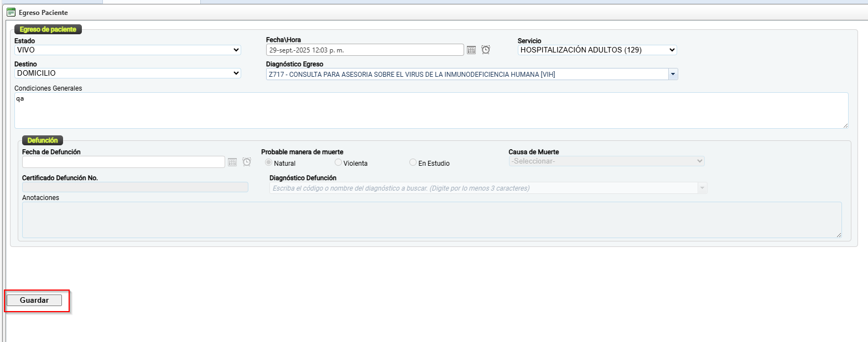This screenshot has width=868, height=342.
Task: Expand the Destino dropdown showing DOMICILIO
Action: point(127,73)
